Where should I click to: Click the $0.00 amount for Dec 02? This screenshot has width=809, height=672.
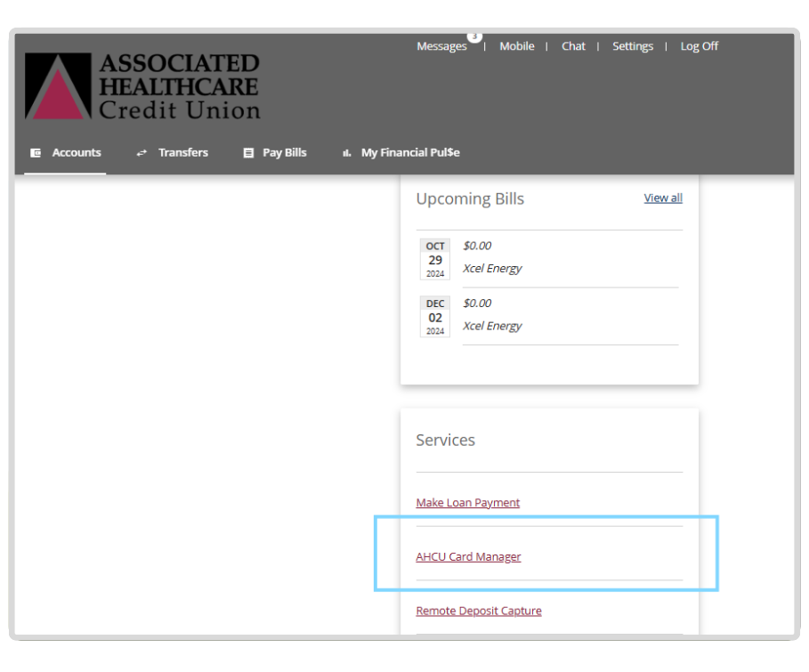pyautogui.click(x=477, y=303)
